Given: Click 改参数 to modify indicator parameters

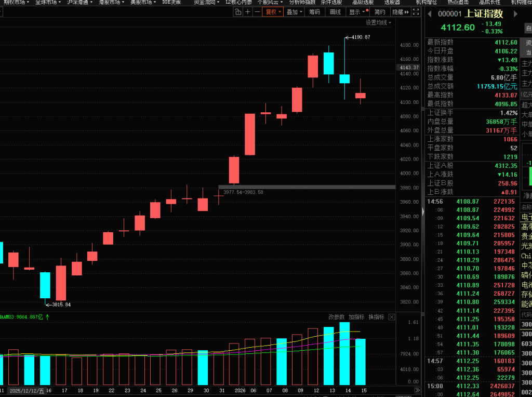Looking at the screenshot, I should pyautogui.click(x=336, y=317).
